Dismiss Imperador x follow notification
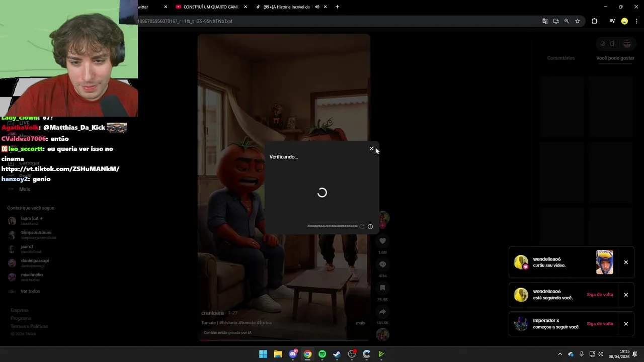 point(626,324)
